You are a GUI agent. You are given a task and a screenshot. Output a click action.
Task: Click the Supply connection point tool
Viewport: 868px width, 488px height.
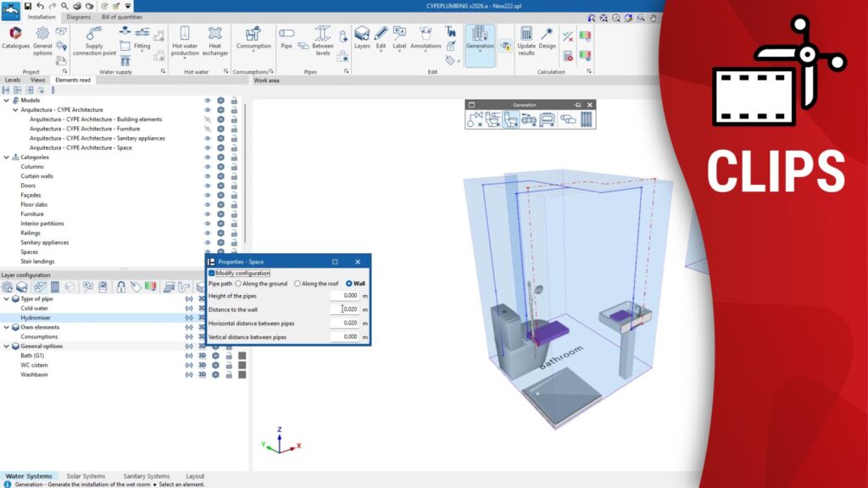click(x=94, y=39)
